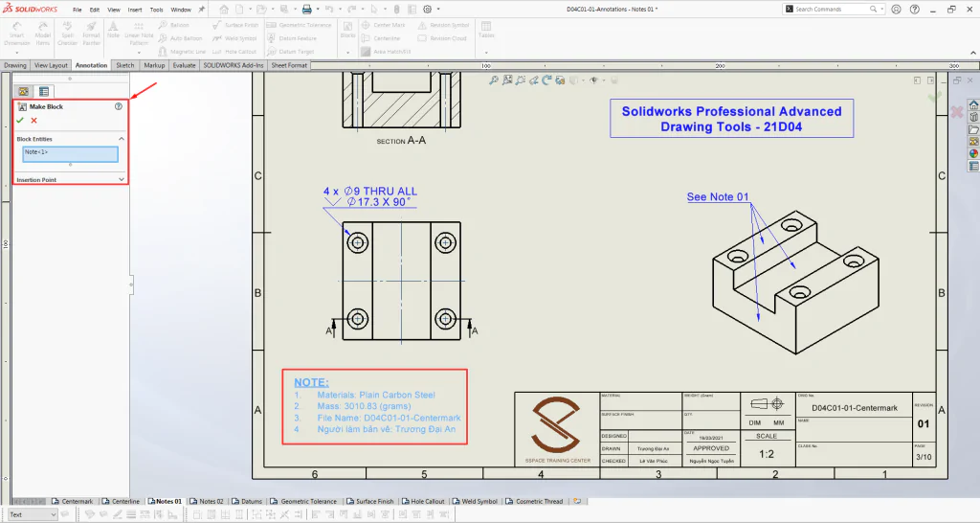Screen dimensions: 980x523
Task: Switch to Sketch tab
Action: click(125, 65)
